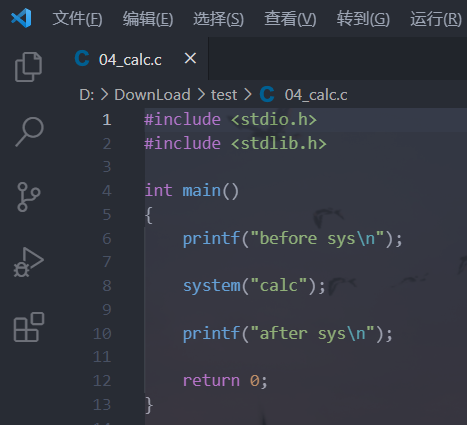
Task: Expand breadcrumb chevron after test
Action: (x=248, y=95)
